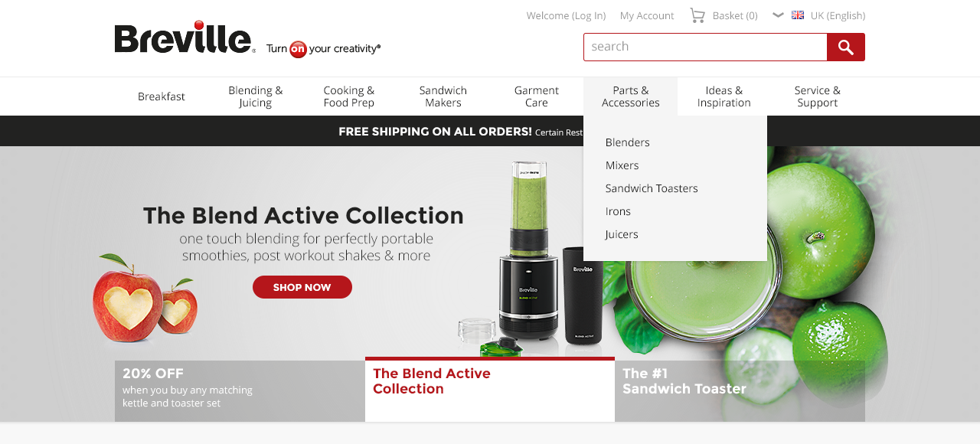The image size is (980, 444).
Task: Click the Shop Now button
Action: coord(302,287)
